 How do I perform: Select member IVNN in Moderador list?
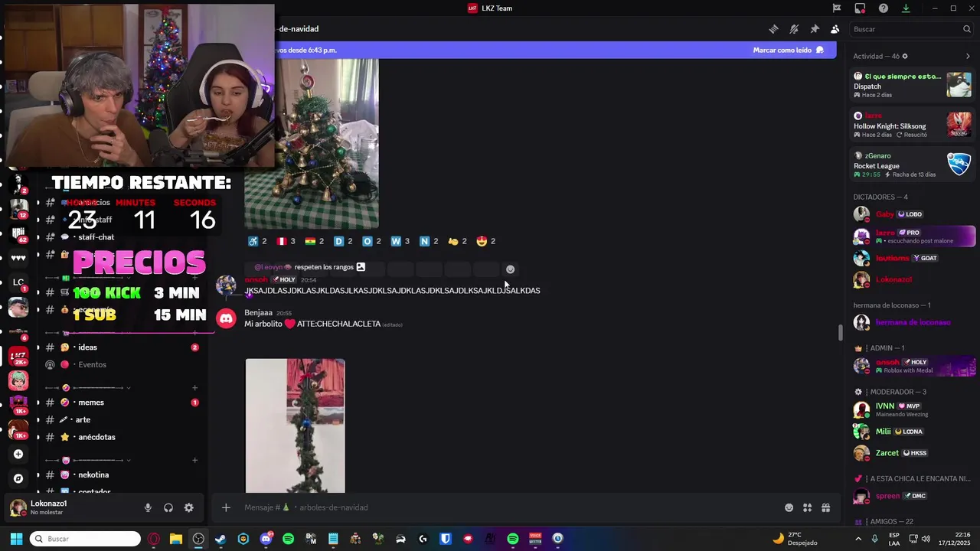912,409
